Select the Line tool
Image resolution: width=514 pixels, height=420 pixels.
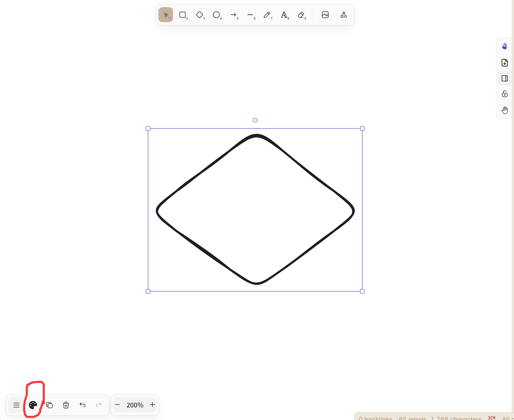pyautogui.click(x=250, y=15)
